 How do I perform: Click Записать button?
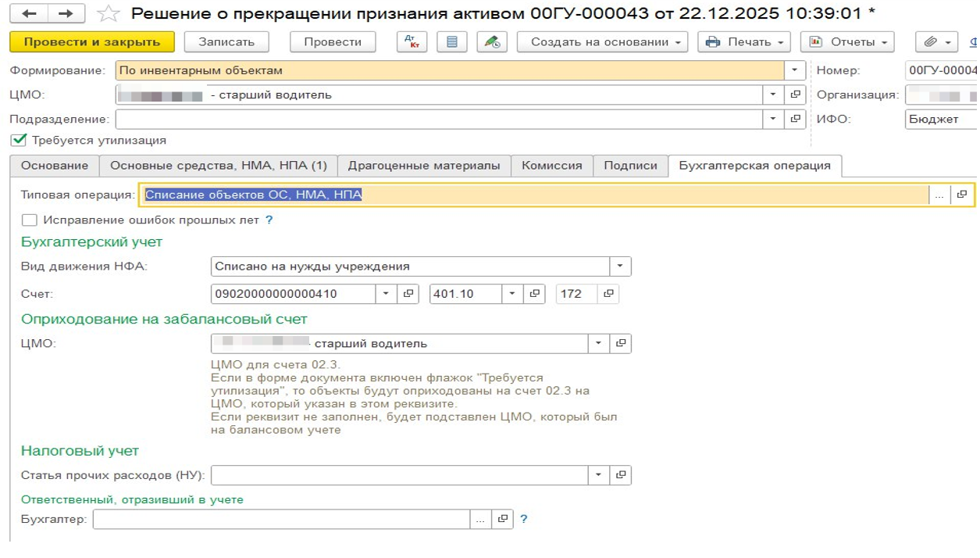pyautogui.click(x=226, y=42)
